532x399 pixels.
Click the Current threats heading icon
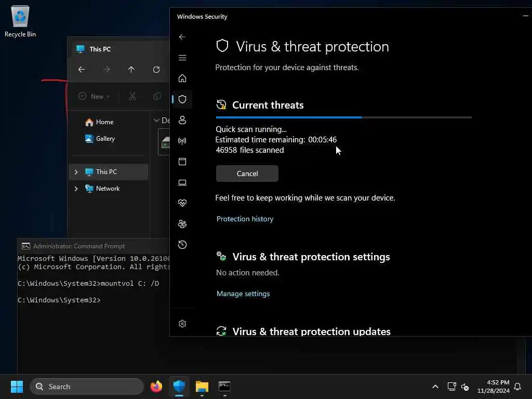pos(221,104)
